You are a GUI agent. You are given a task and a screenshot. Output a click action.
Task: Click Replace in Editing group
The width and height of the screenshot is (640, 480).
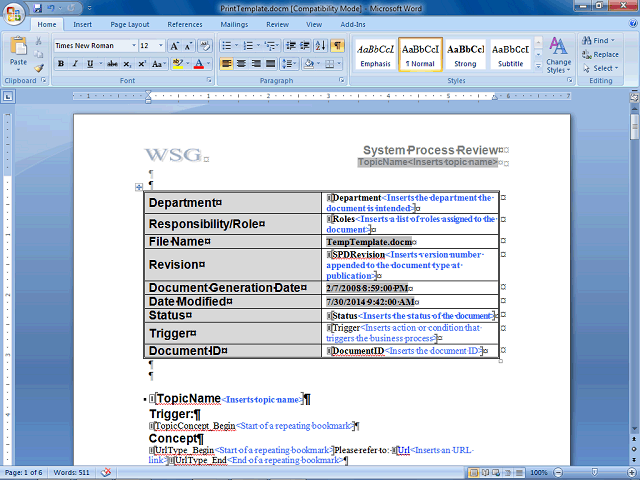point(600,54)
